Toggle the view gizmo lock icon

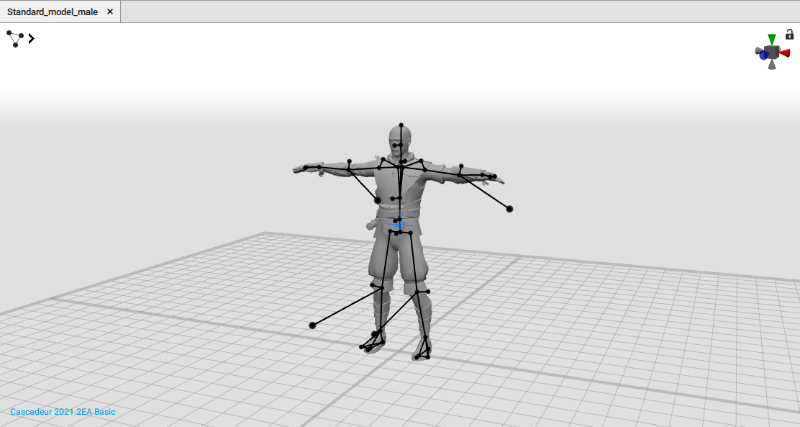(789, 34)
